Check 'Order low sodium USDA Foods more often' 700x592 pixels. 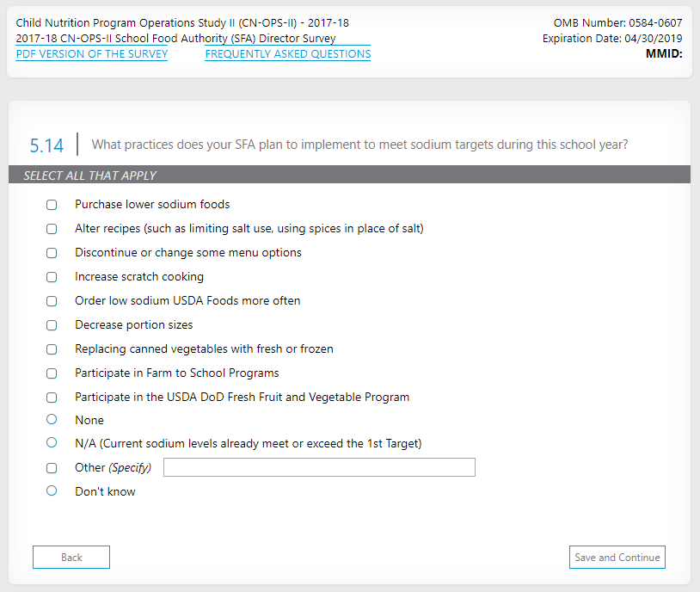coord(52,301)
